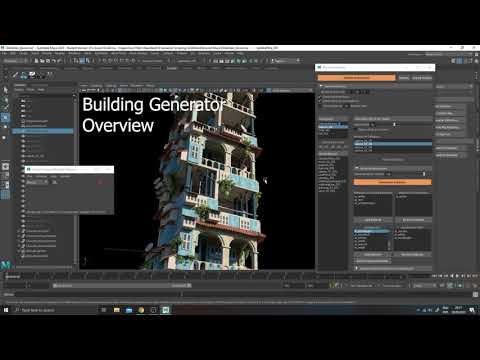The height and width of the screenshot is (360, 480).
Task: Click the second shelf icon with blue graphic
Action: click(x=24, y=75)
